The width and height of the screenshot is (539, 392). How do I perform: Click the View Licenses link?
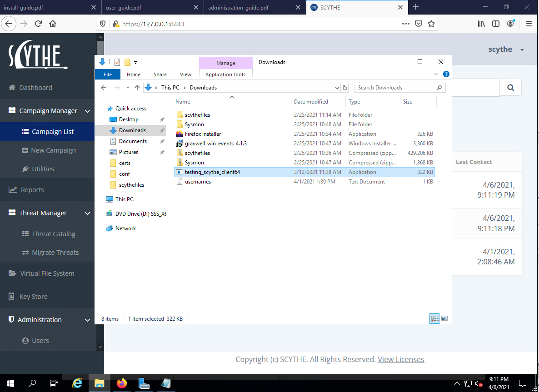pyautogui.click(x=401, y=359)
